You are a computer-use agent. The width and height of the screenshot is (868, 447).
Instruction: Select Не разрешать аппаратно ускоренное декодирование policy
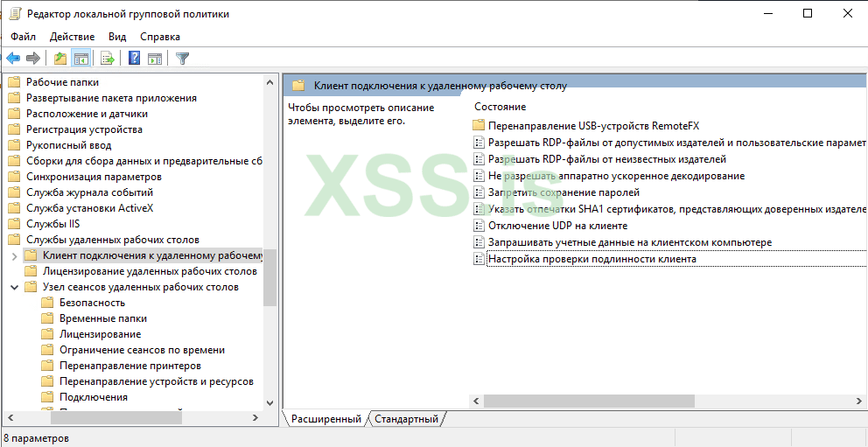tap(616, 176)
